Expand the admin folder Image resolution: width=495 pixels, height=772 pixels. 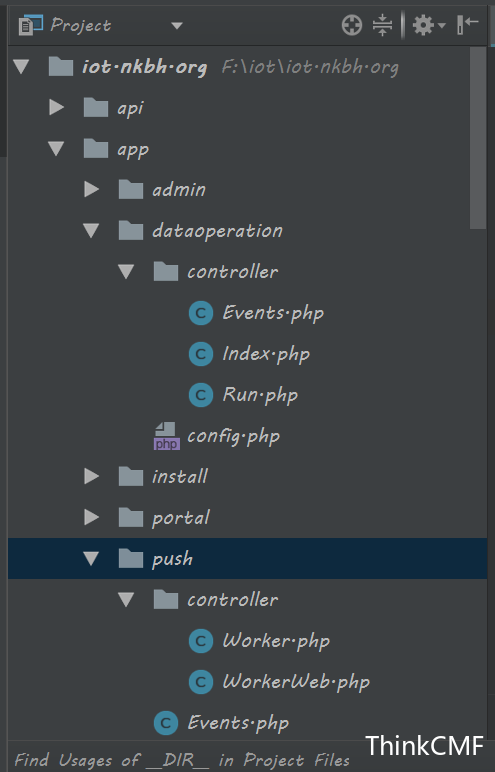coord(92,189)
